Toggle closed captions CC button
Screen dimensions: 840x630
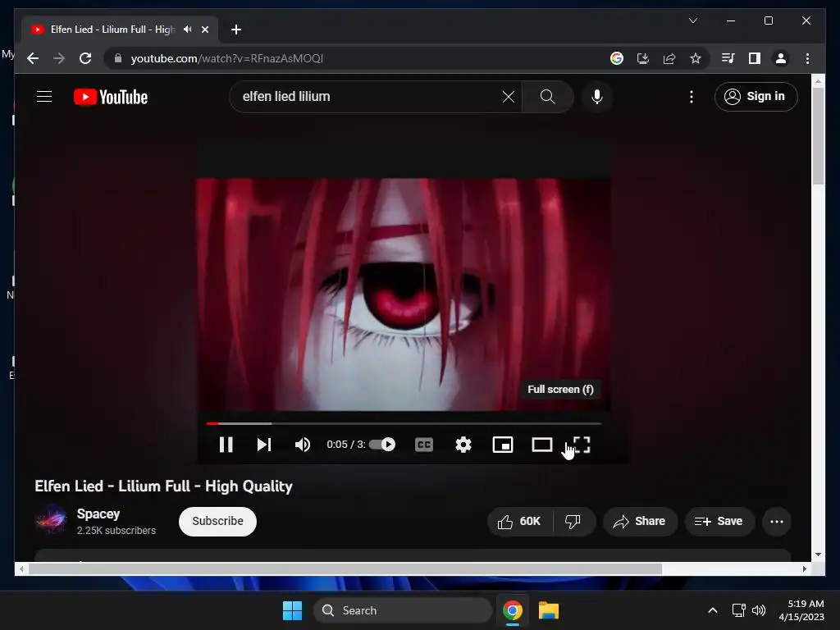click(424, 445)
